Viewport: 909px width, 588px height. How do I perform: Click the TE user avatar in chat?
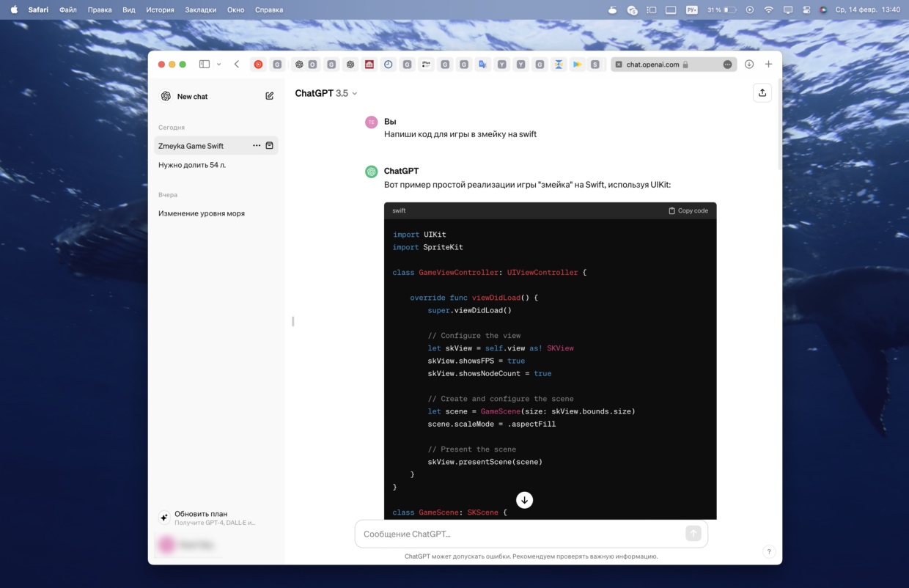tap(372, 122)
